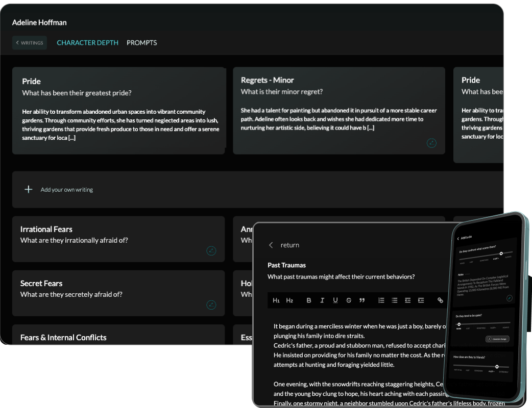Click the back chevron beside return
The width and height of the screenshot is (532, 408).
click(x=271, y=245)
